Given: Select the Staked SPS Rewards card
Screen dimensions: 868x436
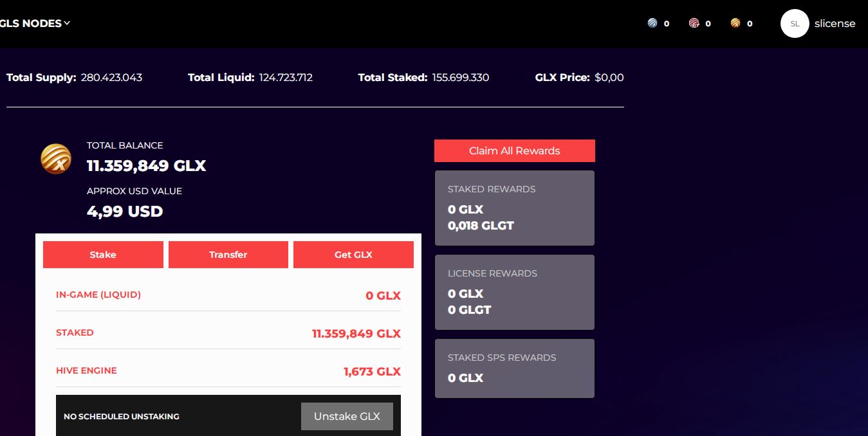Looking at the screenshot, I should [x=515, y=368].
